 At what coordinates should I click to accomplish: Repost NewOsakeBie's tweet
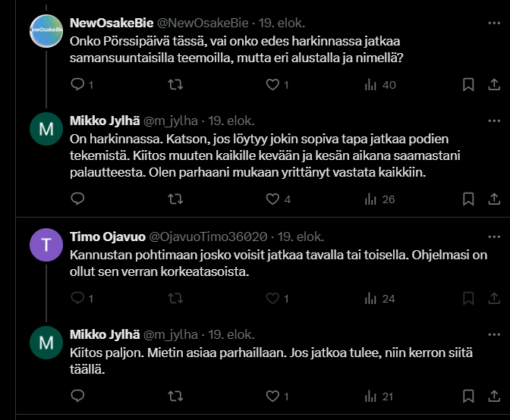pos(175,84)
